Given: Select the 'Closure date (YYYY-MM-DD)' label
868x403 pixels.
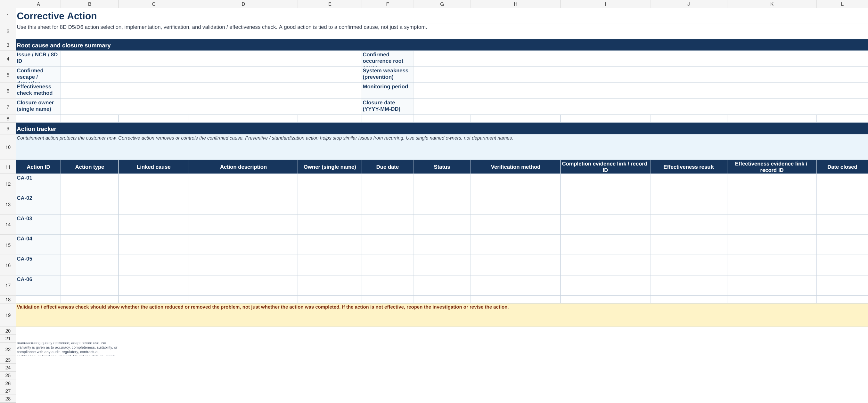Looking at the screenshot, I should (x=388, y=107).
